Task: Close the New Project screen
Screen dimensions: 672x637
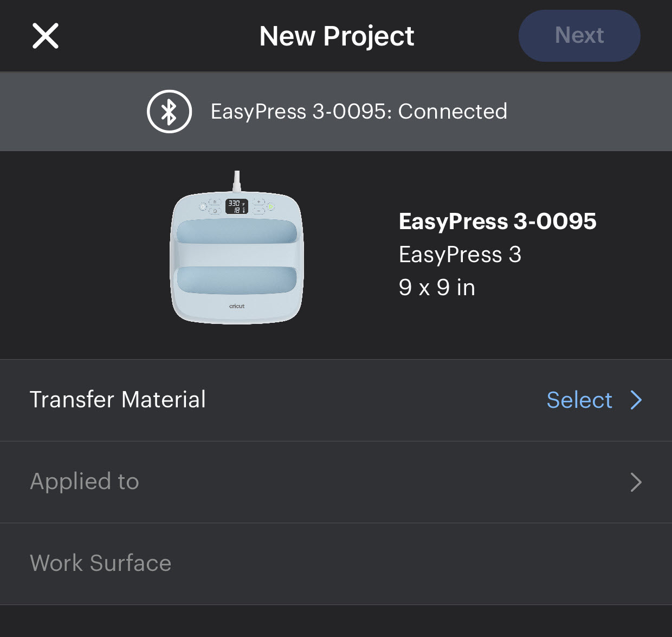Action: click(x=45, y=36)
